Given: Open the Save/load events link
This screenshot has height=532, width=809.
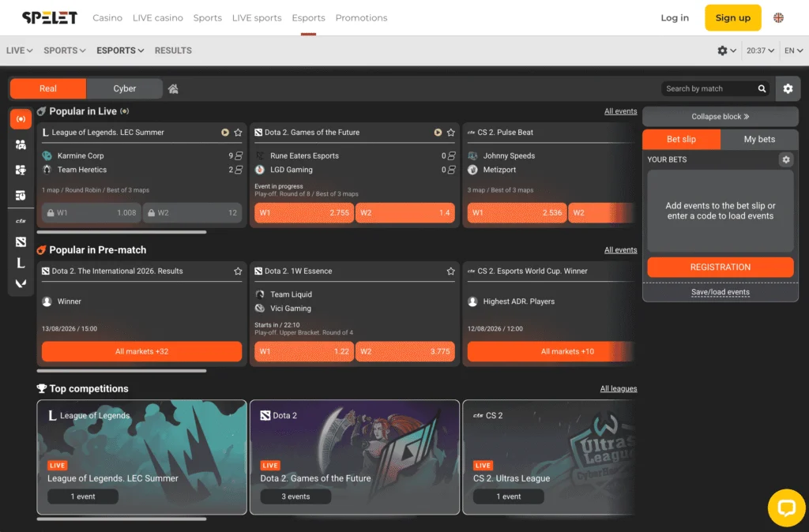Looking at the screenshot, I should (721, 292).
